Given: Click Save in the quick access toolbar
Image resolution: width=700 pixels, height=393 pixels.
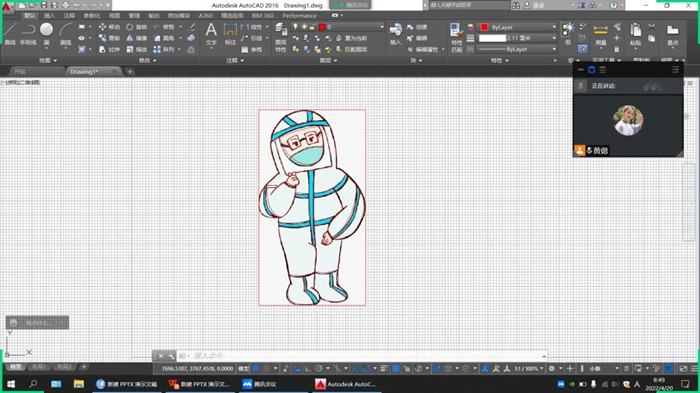Looking at the screenshot, I should click(44, 5).
